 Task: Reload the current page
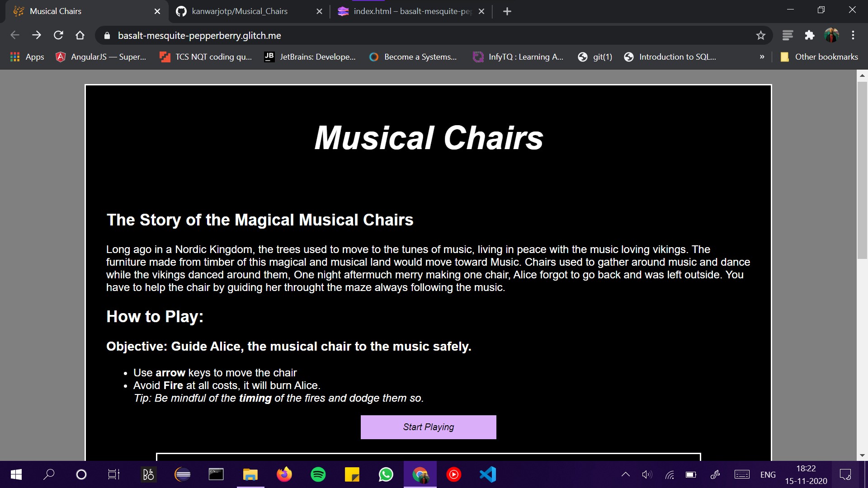(x=58, y=35)
